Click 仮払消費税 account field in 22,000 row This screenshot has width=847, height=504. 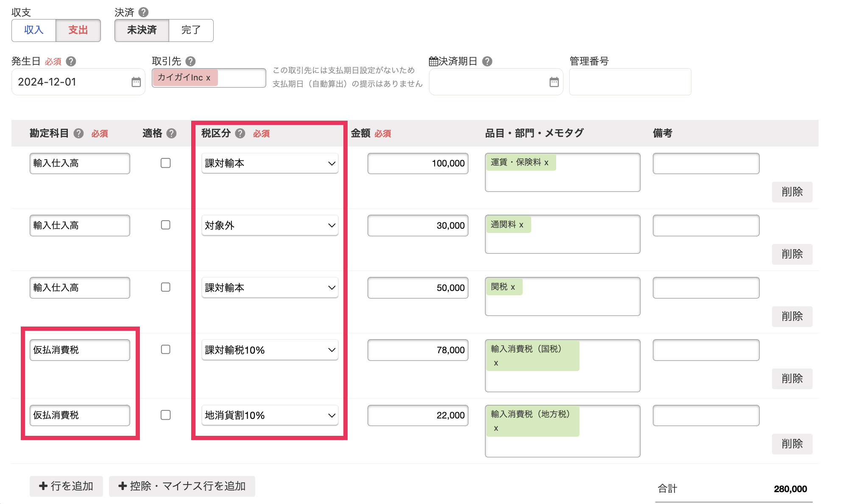click(80, 415)
